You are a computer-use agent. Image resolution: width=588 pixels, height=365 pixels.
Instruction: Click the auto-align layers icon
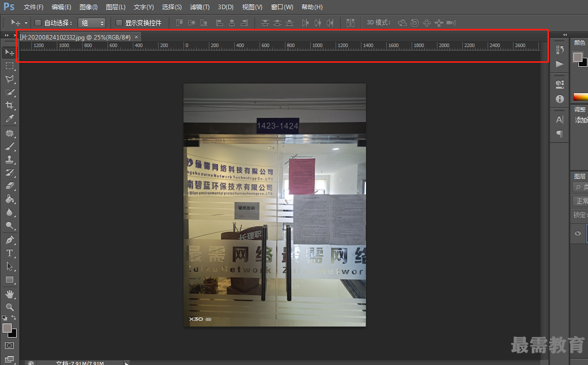[350, 23]
